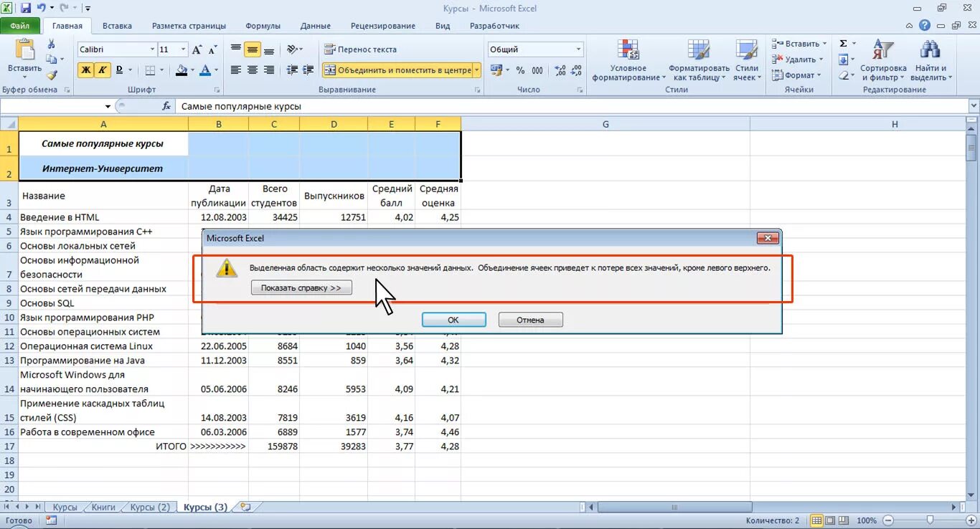This screenshot has width=980, height=529.
Task: Click the Clear eraser icon
Action: click(x=843, y=75)
